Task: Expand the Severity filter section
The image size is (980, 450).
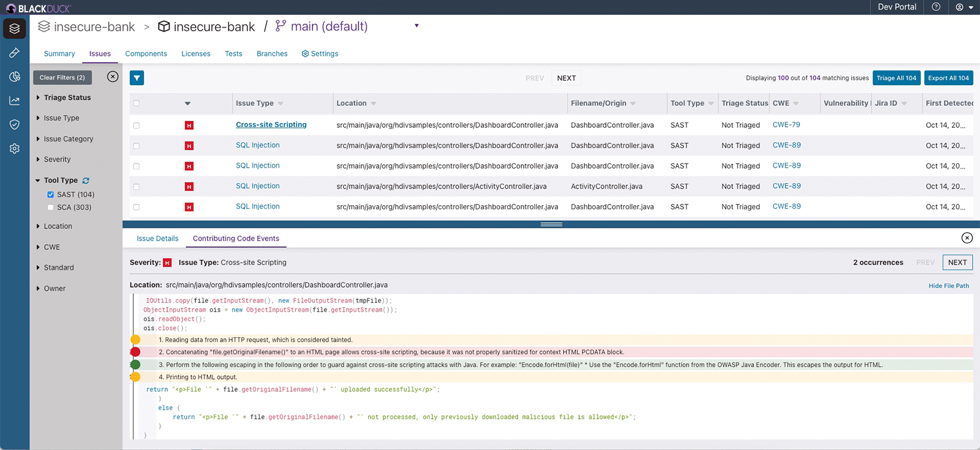Action: click(x=57, y=160)
